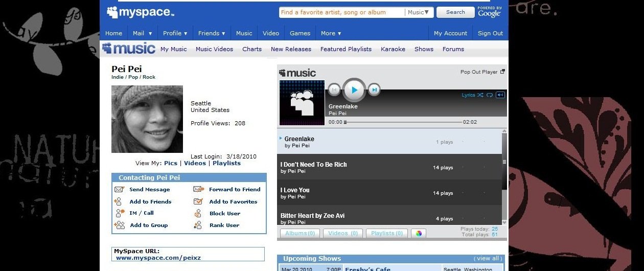
Task: Open the Playlists (0) player tab
Action: pos(386,234)
